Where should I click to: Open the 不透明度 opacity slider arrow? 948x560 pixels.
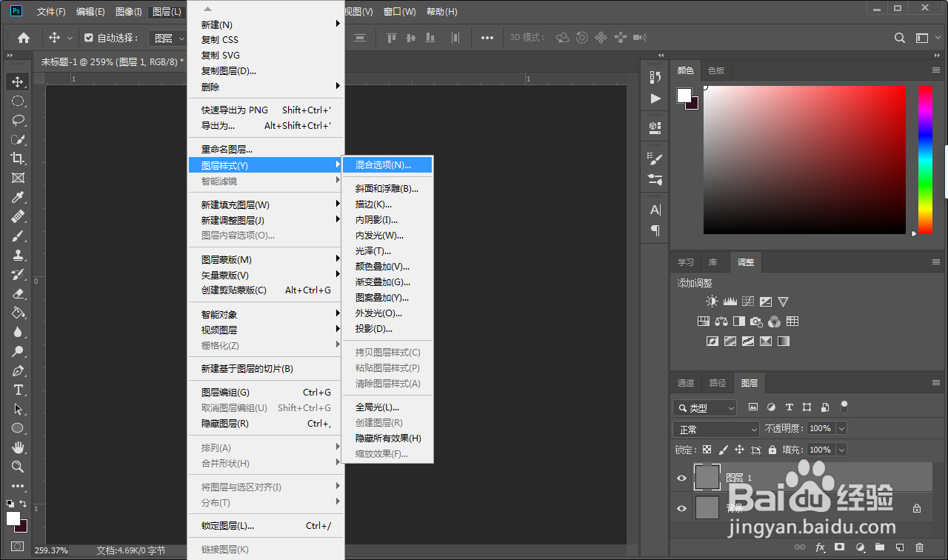pyautogui.click(x=841, y=429)
